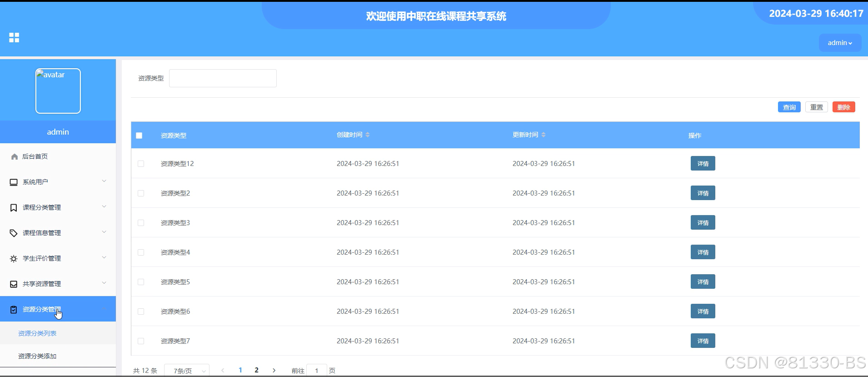
Task: Expand the 学生评价管理 menu chevron
Action: (104, 257)
